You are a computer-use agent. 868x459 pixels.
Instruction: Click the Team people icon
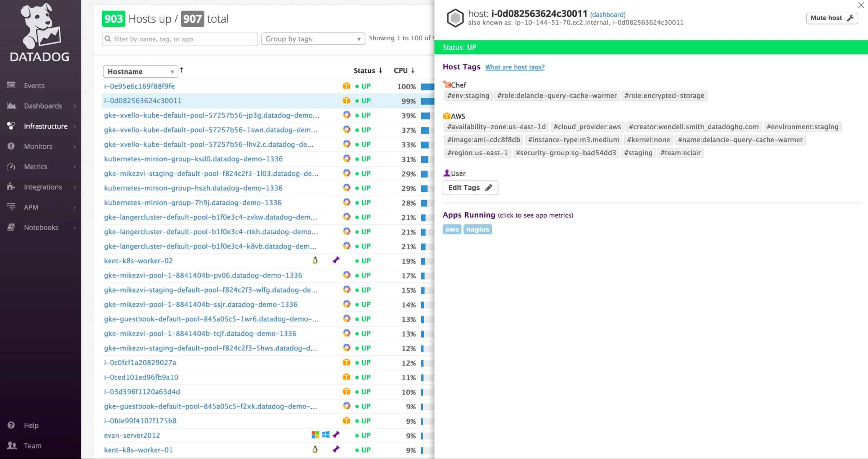coord(12,445)
